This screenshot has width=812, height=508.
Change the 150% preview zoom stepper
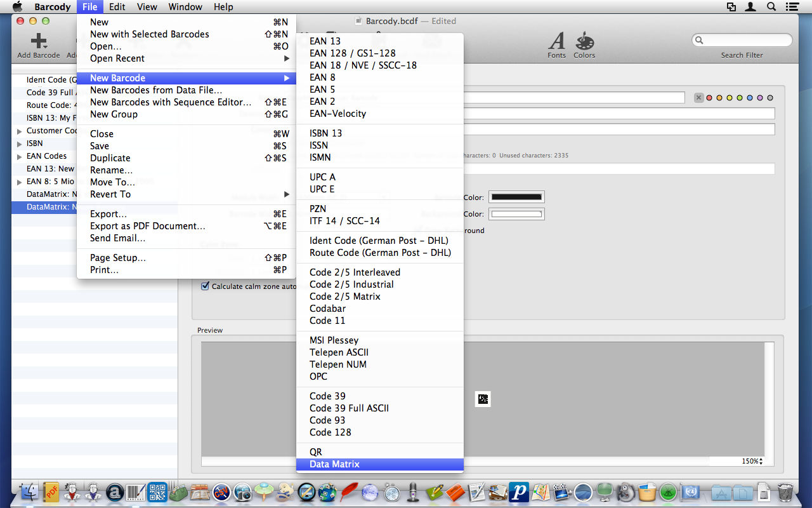(761, 461)
